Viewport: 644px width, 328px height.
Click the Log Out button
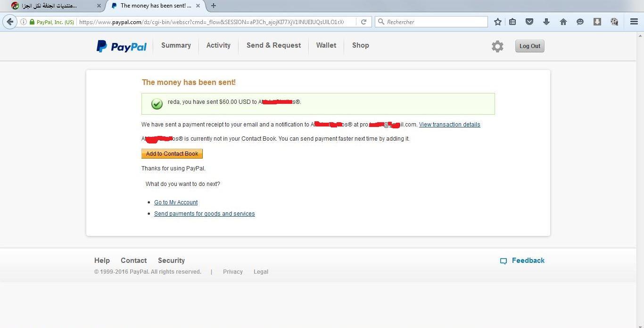click(529, 46)
